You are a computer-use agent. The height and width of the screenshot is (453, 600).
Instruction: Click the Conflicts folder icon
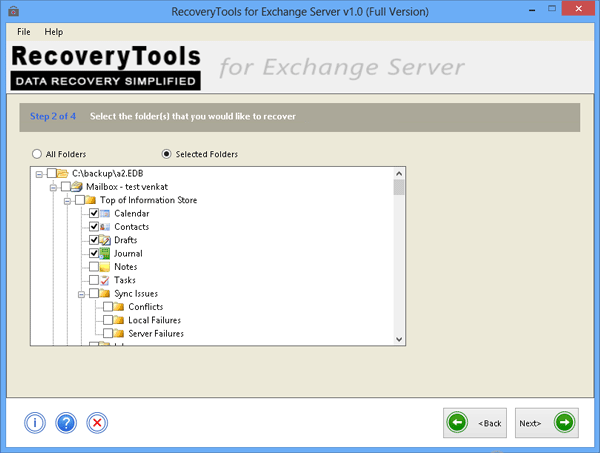click(x=119, y=306)
